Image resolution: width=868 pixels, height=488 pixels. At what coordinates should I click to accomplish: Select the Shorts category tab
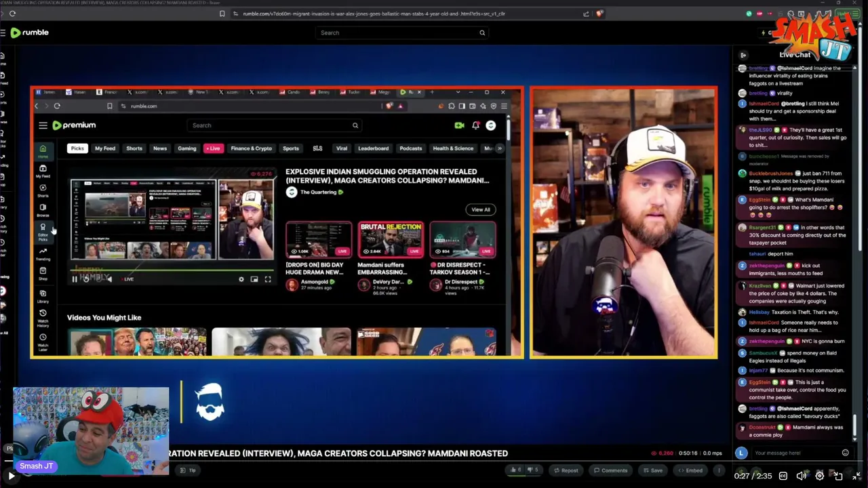[x=134, y=148]
